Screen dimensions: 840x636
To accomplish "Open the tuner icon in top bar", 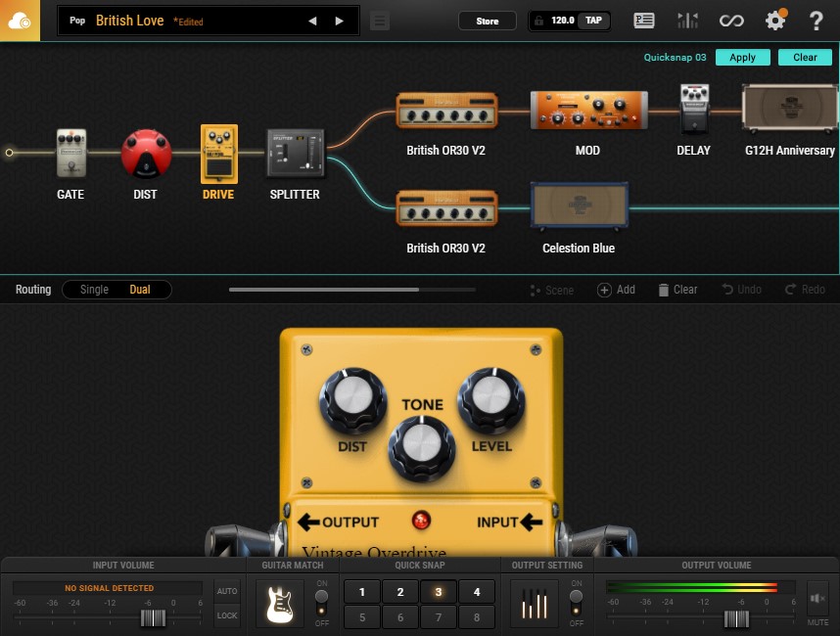I will [x=687, y=21].
